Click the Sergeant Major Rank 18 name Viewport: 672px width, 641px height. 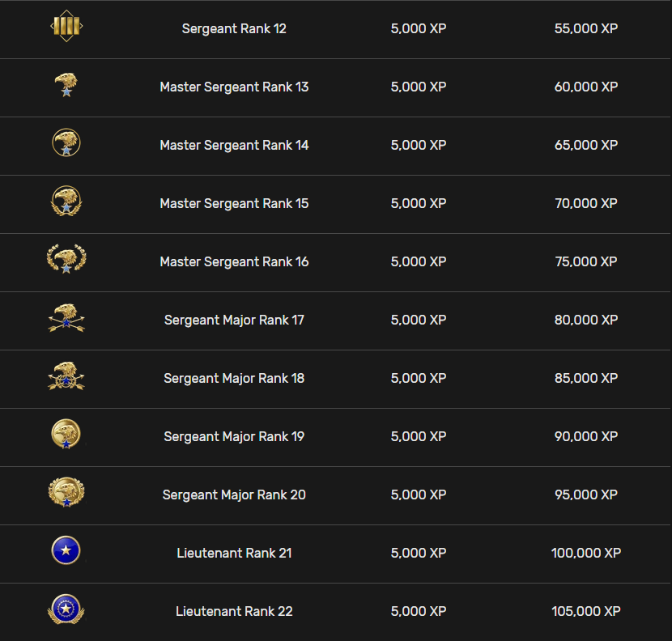[x=234, y=379]
